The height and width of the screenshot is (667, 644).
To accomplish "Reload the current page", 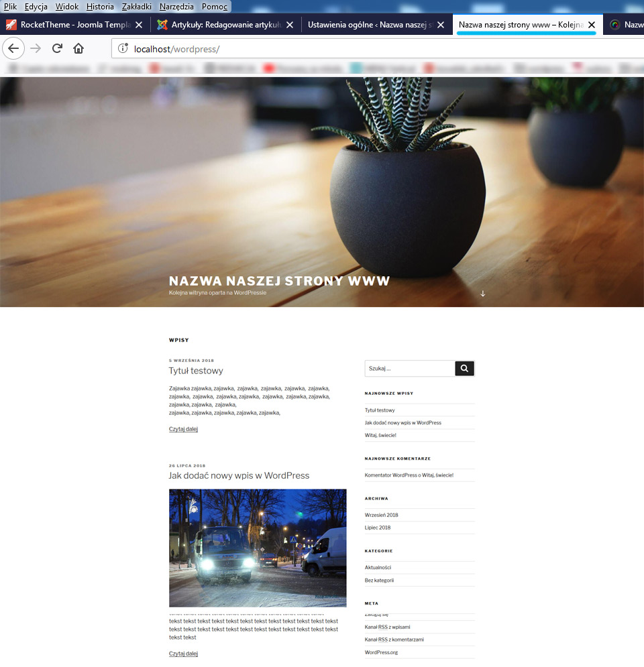I will [x=57, y=48].
